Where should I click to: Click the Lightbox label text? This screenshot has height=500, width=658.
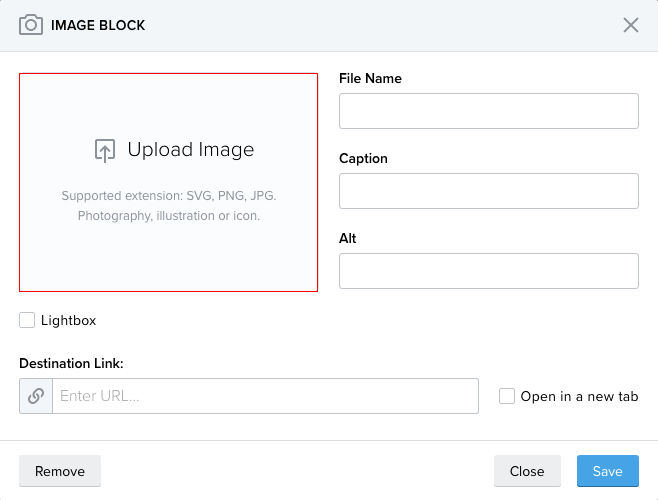[68, 320]
